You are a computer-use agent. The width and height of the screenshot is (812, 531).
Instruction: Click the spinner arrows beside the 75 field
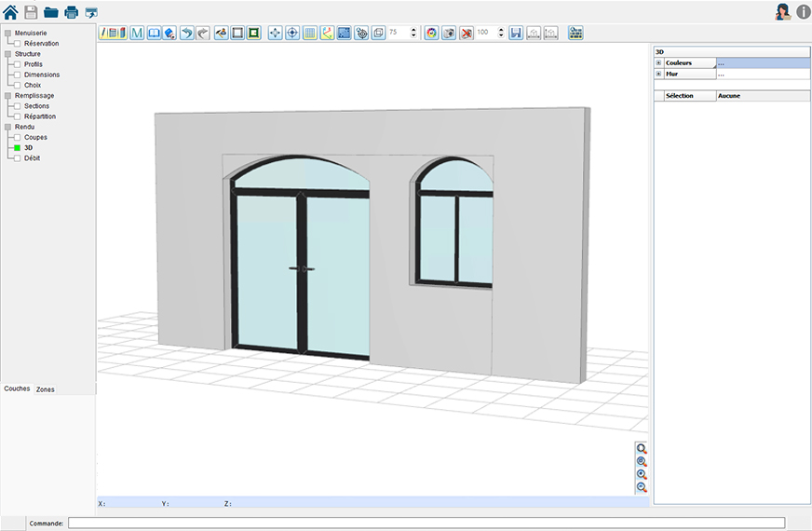tap(414, 33)
